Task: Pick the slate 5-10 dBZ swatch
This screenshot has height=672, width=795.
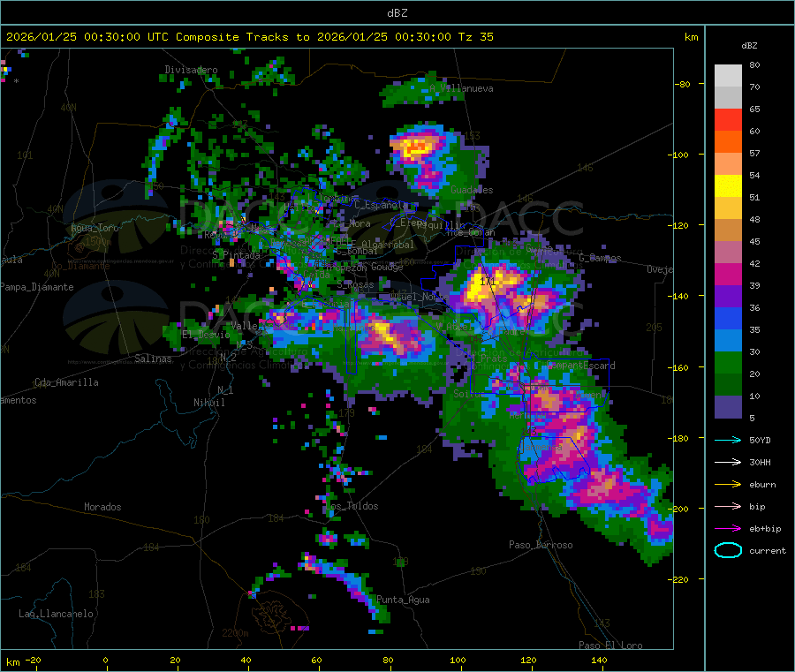Action: coord(728,407)
